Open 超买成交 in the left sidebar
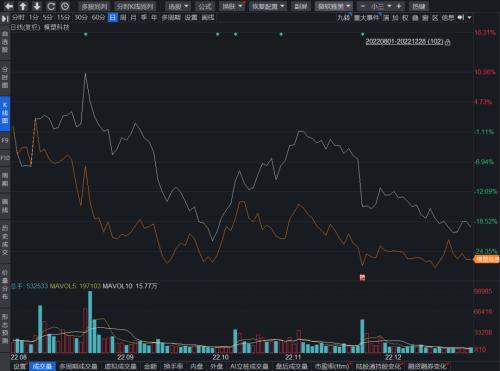Image resolution: width=500 pixels, height=371 pixels. 5,240
